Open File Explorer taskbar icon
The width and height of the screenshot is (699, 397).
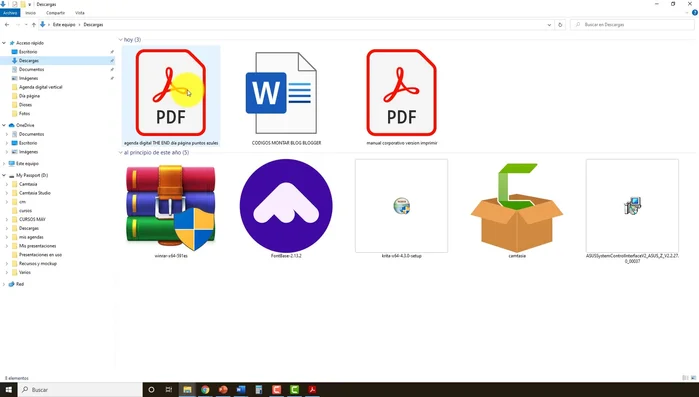[x=187, y=389]
